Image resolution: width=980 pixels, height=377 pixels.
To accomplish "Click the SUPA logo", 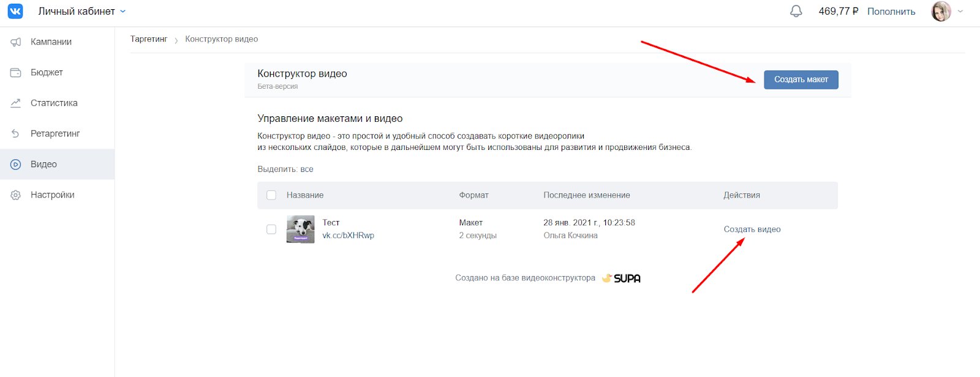I will click(x=621, y=278).
